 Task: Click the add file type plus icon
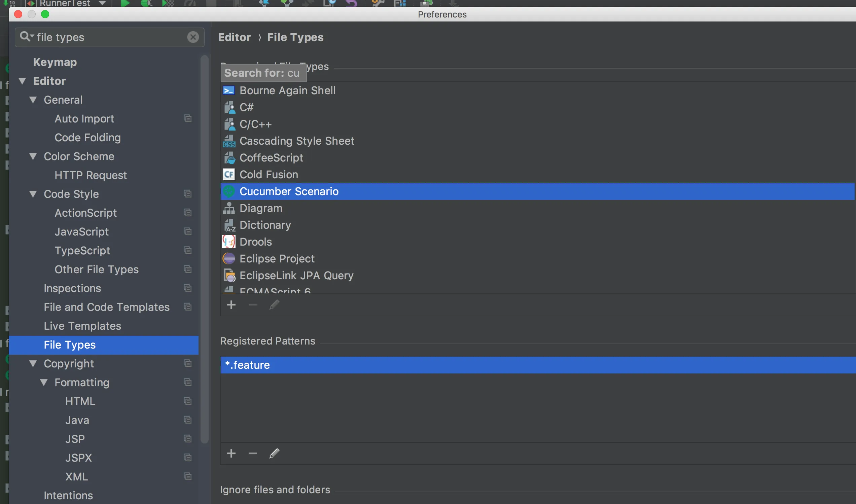click(x=231, y=304)
